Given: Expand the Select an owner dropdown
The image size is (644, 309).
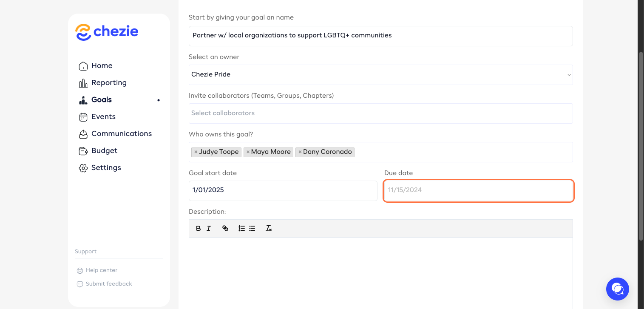Looking at the screenshot, I should click(380, 75).
